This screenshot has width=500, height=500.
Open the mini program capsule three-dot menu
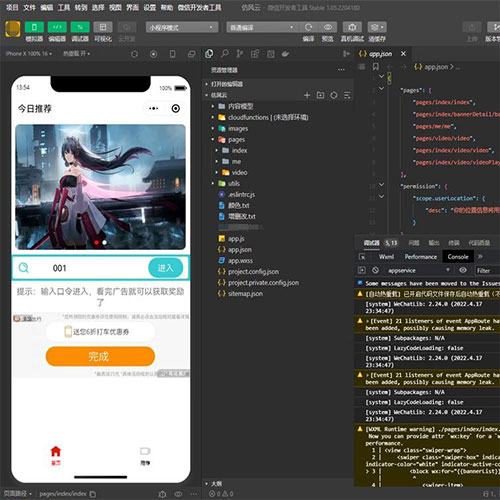coord(154,108)
